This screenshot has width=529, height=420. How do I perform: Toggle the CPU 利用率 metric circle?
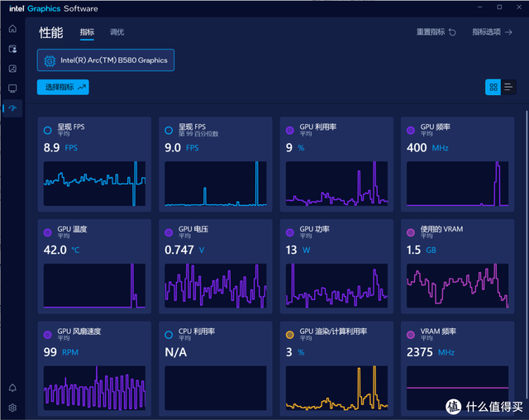(x=169, y=335)
